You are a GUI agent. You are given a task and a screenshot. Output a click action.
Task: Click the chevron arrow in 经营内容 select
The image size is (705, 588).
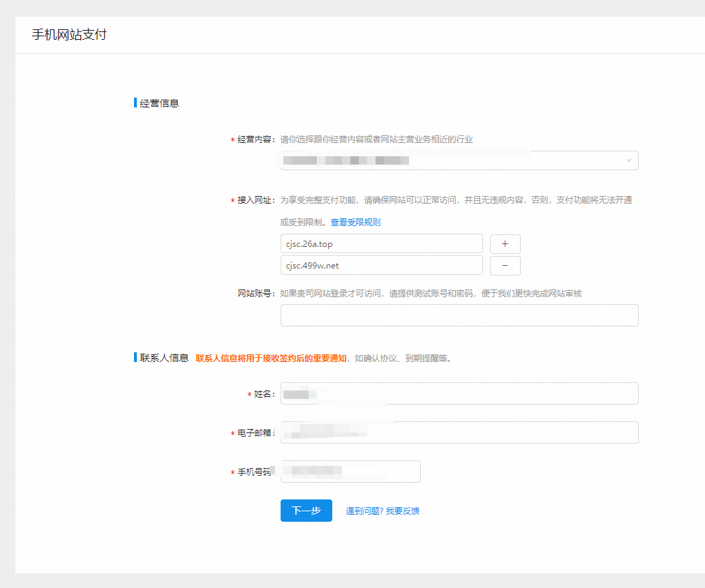click(628, 160)
